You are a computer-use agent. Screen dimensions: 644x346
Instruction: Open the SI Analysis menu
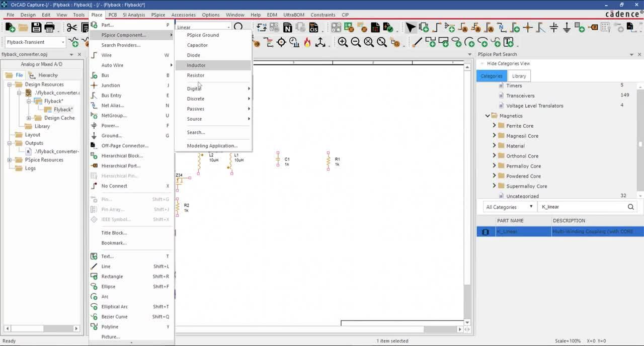click(134, 15)
